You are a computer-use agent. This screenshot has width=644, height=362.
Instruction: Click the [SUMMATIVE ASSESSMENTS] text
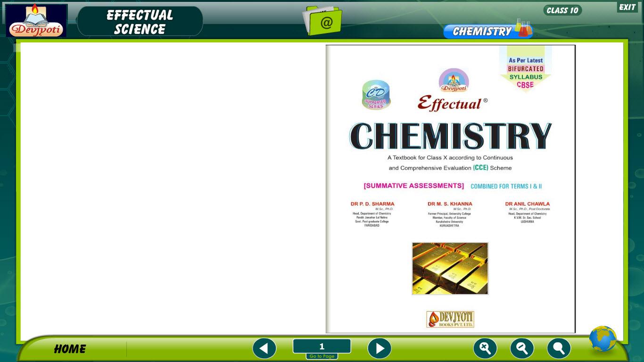click(414, 186)
